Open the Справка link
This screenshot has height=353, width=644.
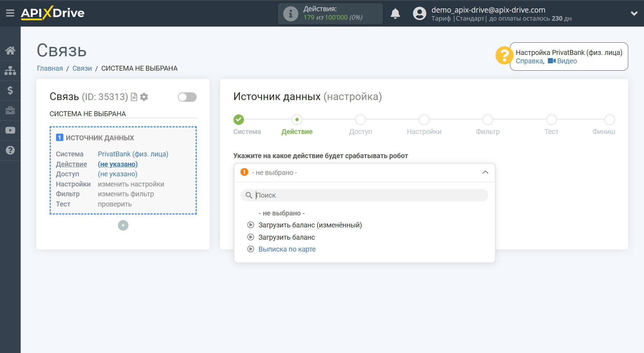529,61
